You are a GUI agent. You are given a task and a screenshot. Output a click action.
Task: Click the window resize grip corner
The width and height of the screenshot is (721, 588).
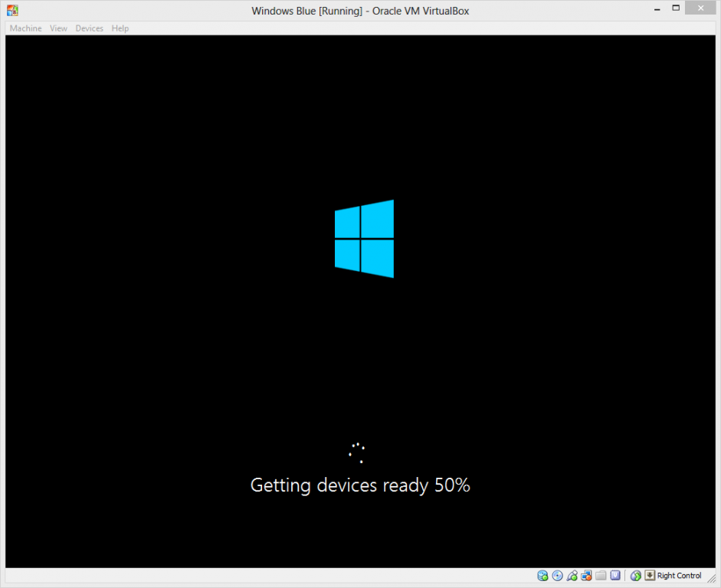pos(711,578)
